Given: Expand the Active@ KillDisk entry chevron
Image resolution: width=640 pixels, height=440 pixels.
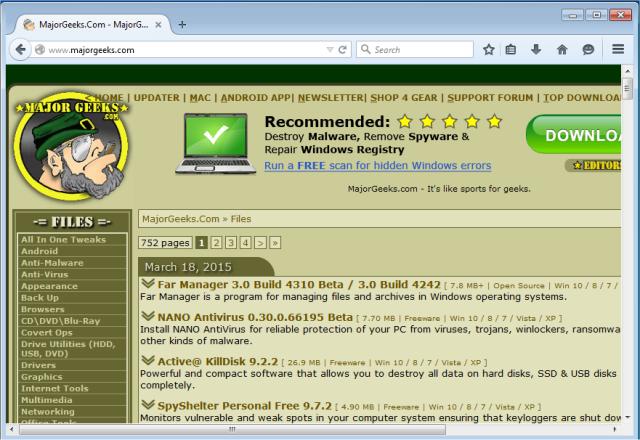Looking at the screenshot, I should pos(148,360).
